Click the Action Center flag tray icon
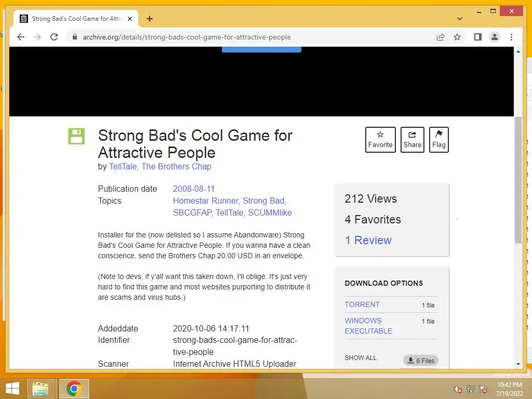 coord(483,389)
